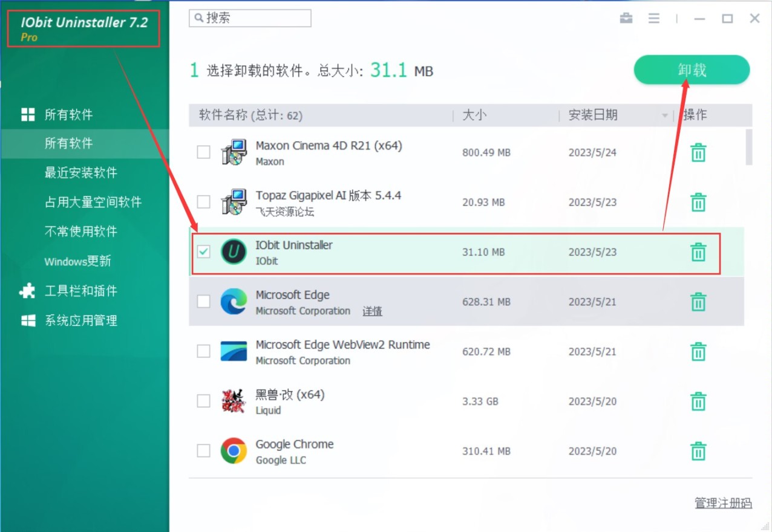The image size is (772, 532).
Task: Check the Microsoft Edge checkbox
Action: click(x=204, y=301)
